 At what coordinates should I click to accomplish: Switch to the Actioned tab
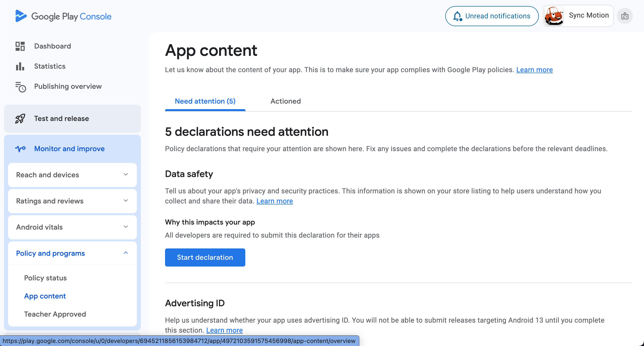coord(286,101)
